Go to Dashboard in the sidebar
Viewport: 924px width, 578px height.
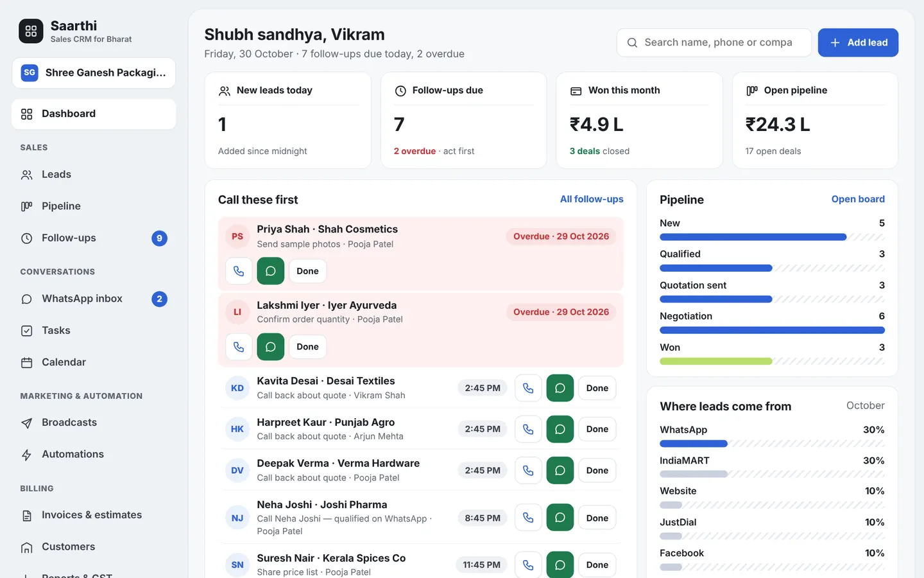94,114
